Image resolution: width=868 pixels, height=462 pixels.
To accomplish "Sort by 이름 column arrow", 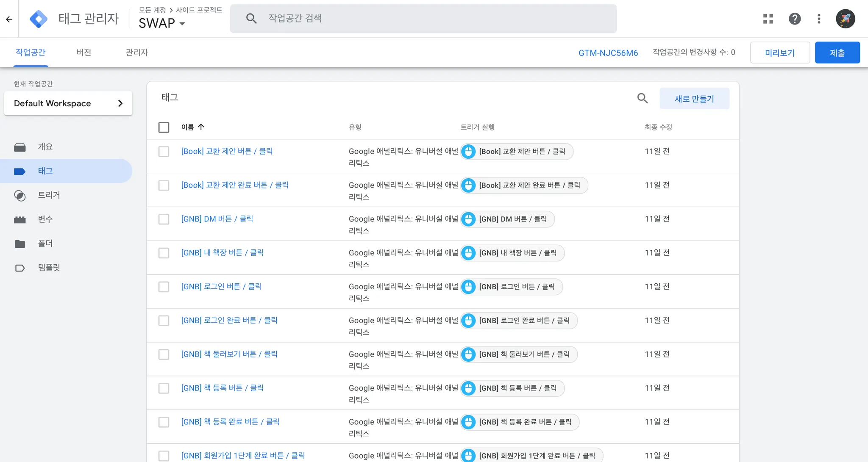I will [x=201, y=127].
